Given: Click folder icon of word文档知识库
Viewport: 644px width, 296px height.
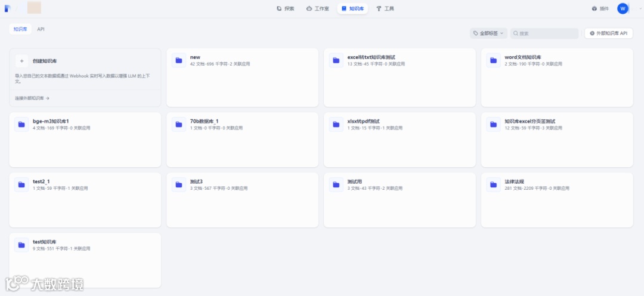Looking at the screenshot, I should point(493,60).
